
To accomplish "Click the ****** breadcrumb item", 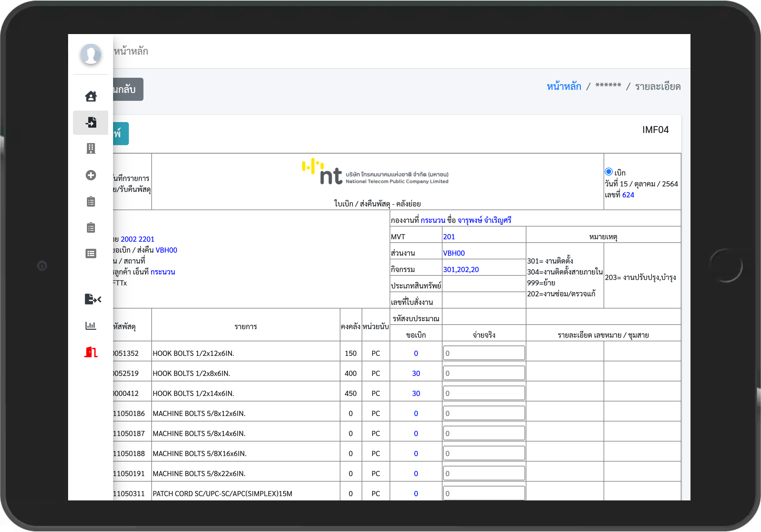I will click(x=608, y=86).
